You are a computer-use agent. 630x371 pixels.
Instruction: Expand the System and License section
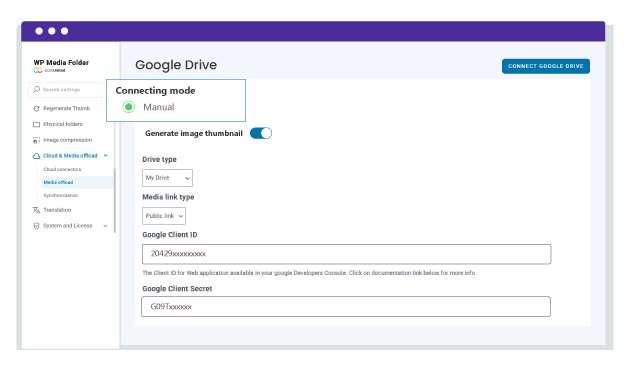click(x=105, y=226)
